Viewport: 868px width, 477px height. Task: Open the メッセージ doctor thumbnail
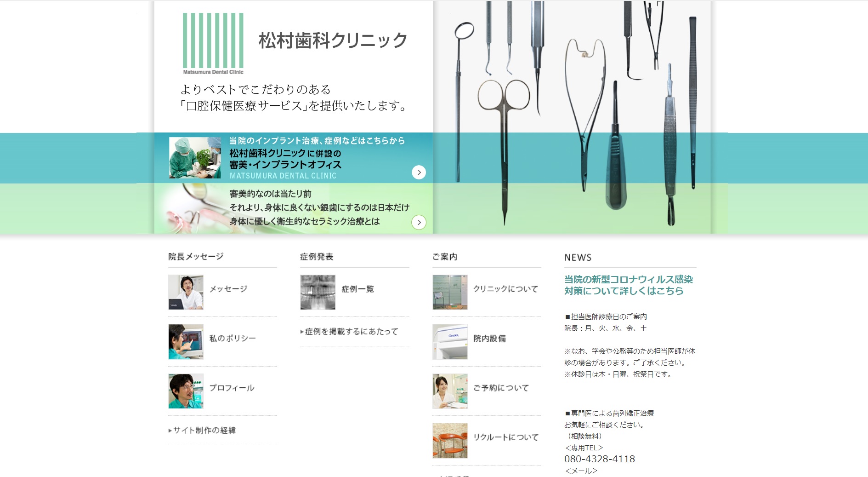186,292
